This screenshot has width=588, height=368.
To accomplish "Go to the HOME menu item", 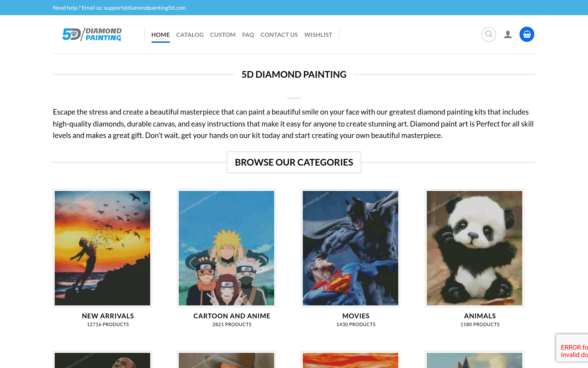I will coord(160,35).
